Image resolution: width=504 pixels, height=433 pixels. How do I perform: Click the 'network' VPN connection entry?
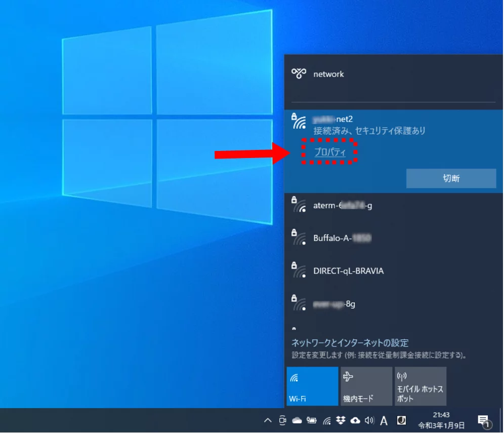tap(328, 74)
